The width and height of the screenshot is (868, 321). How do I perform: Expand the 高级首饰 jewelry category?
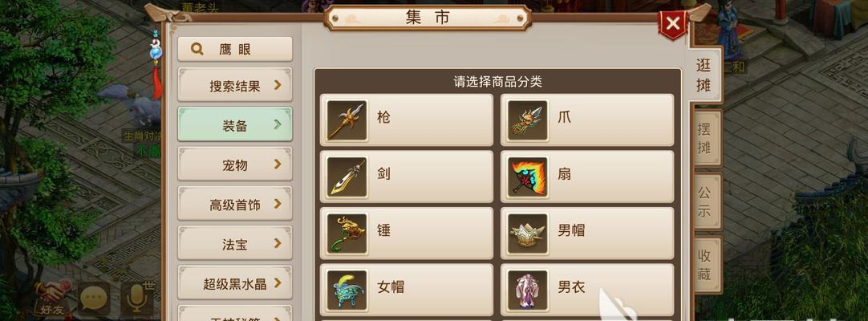tap(235, 204)
